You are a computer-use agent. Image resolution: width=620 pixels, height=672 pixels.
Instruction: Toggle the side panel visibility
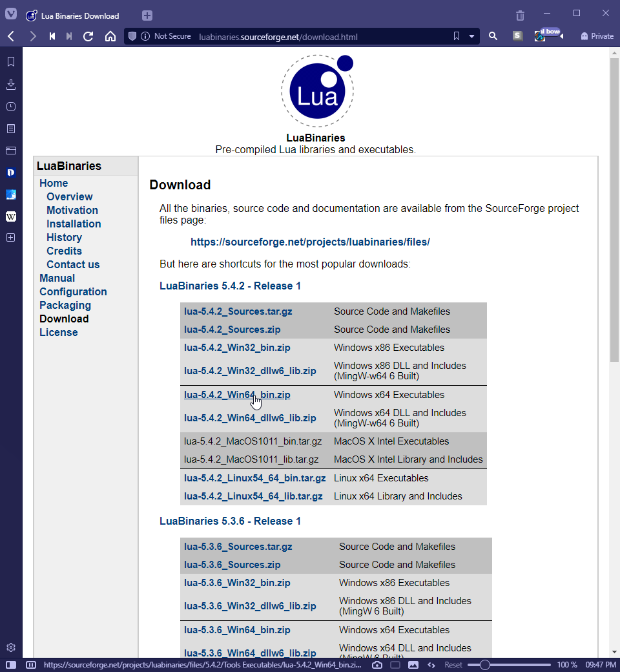point(11,665)
